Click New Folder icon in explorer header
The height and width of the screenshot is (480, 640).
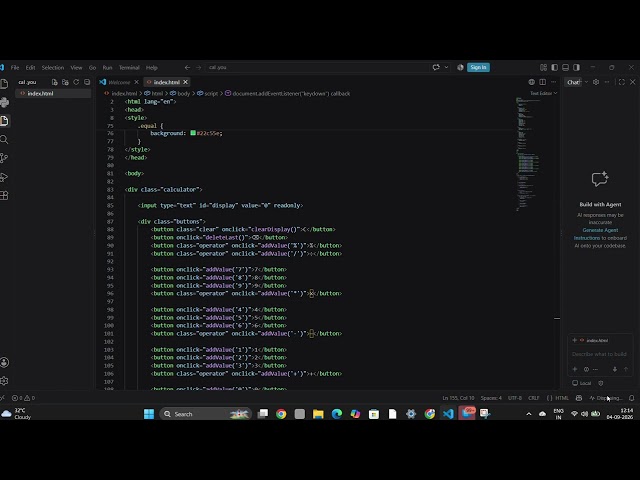coord(65,82)
